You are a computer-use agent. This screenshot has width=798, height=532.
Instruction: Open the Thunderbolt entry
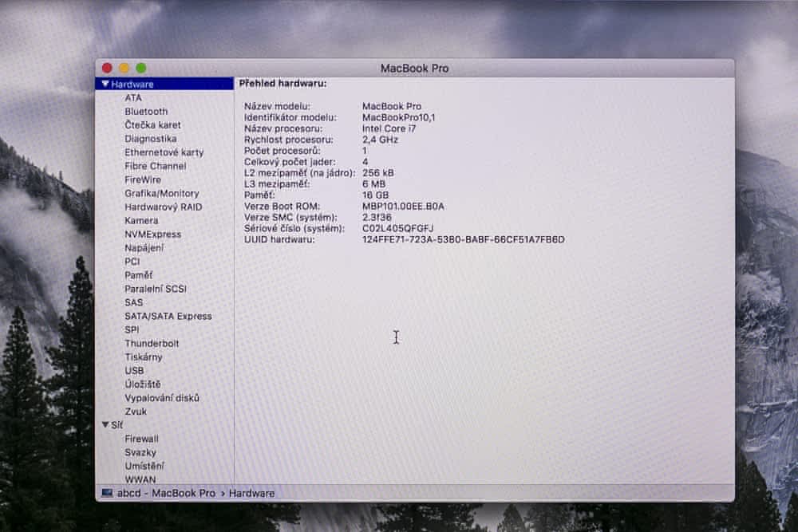(x=152, y=344)
